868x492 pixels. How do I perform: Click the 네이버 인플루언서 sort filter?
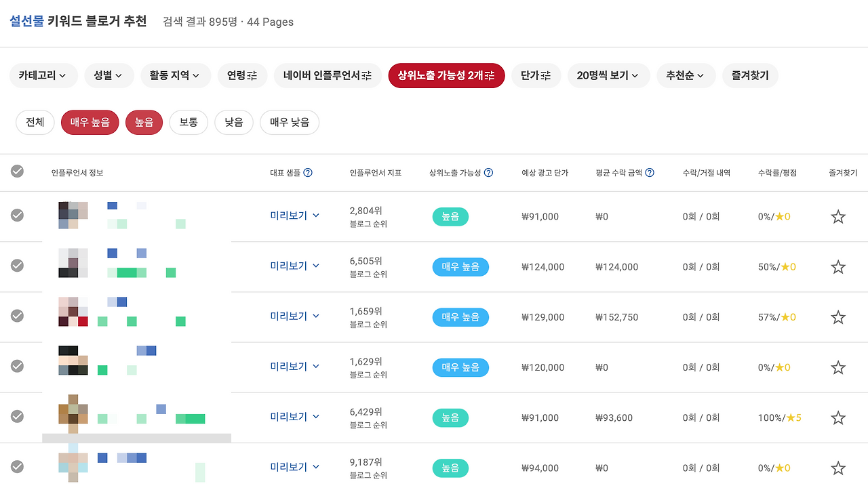[x=328, y=75]
